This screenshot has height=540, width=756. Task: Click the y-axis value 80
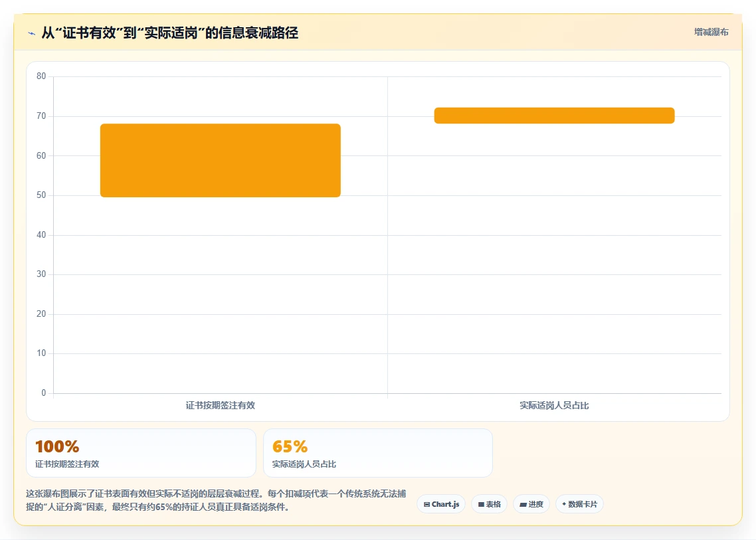click(41, 76)
